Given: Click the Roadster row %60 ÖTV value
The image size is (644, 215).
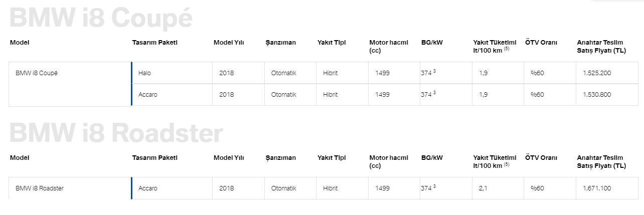Looking at the screenshot, I should click(x=537, y=188).
